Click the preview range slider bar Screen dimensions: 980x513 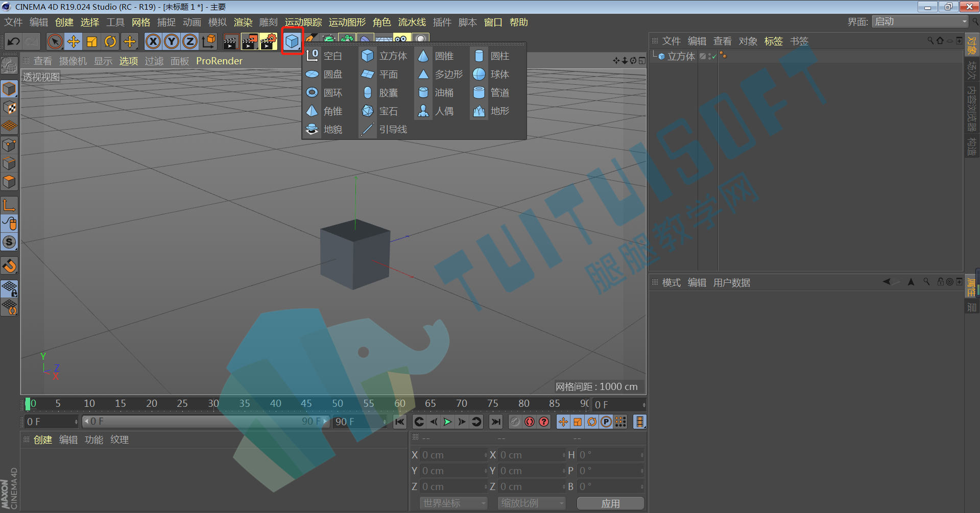tap(205, 421)
